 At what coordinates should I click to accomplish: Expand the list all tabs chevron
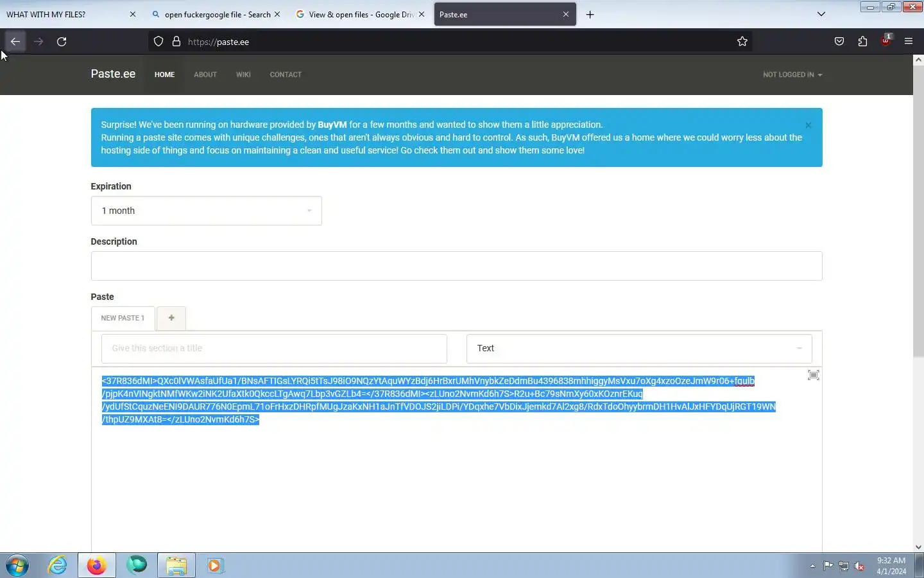point(821,14)
